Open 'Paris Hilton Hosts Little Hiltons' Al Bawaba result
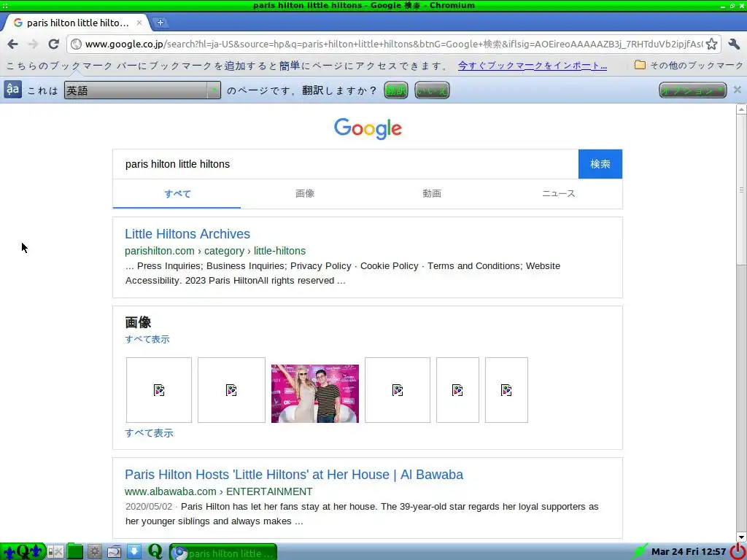Viewport: 747px width, 560px height. [294, 474]
